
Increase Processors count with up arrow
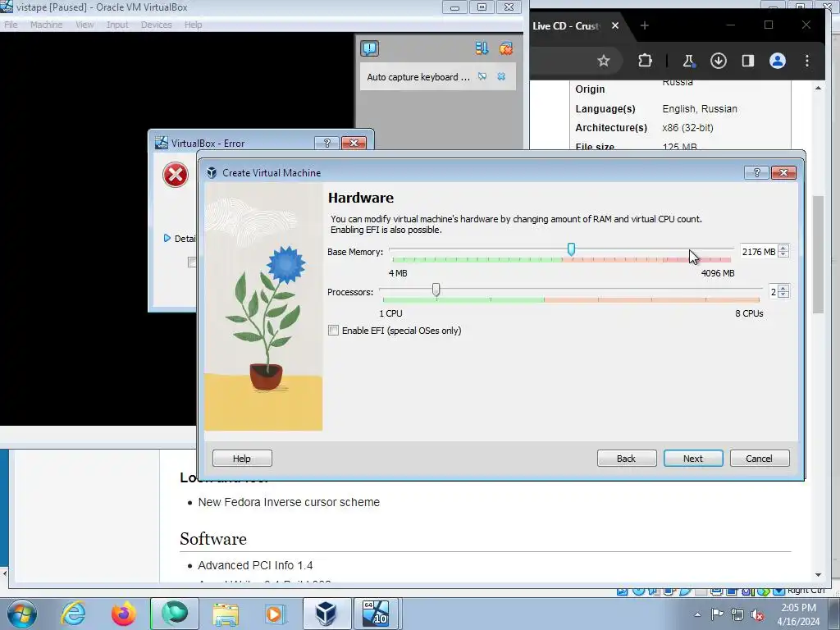pos(783,288)
